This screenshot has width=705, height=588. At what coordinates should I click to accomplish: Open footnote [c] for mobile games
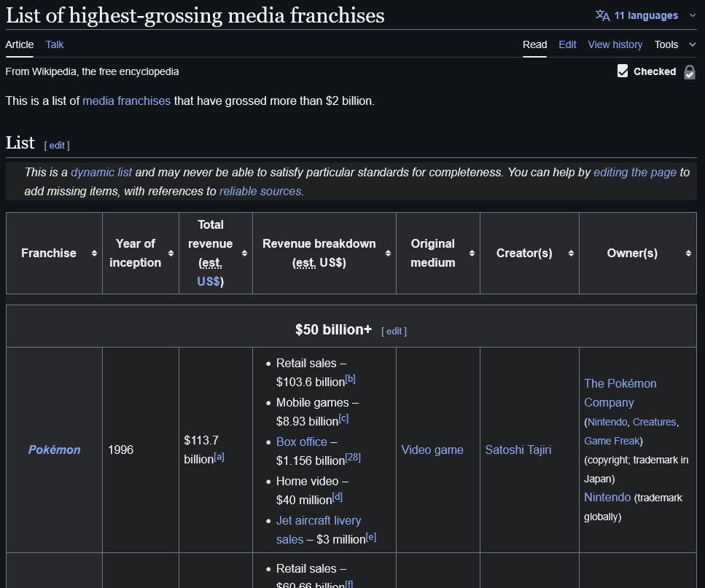pyautogui.click(x=343, y=418)
